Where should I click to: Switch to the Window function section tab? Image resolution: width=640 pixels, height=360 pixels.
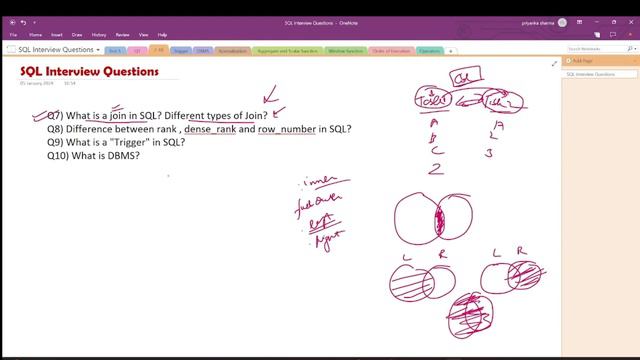(346, 51)
